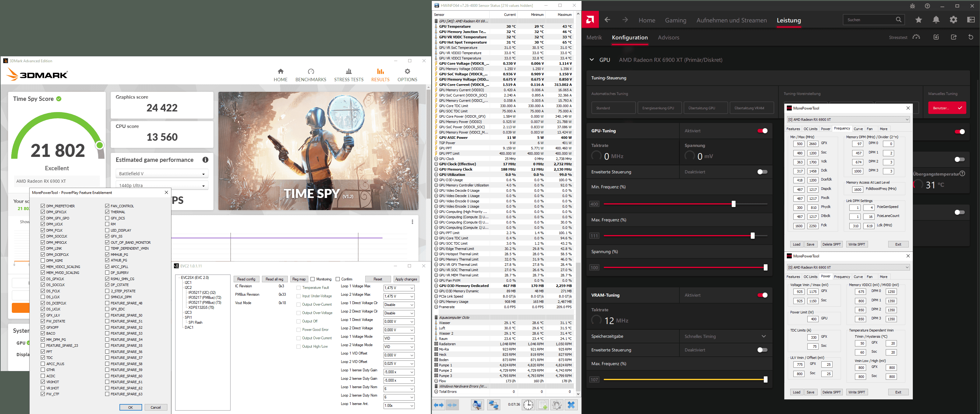This screenshot has height=414, width=980.
Task: Enable Monitoring checkbox in EVC2
Action: point(312,279)
